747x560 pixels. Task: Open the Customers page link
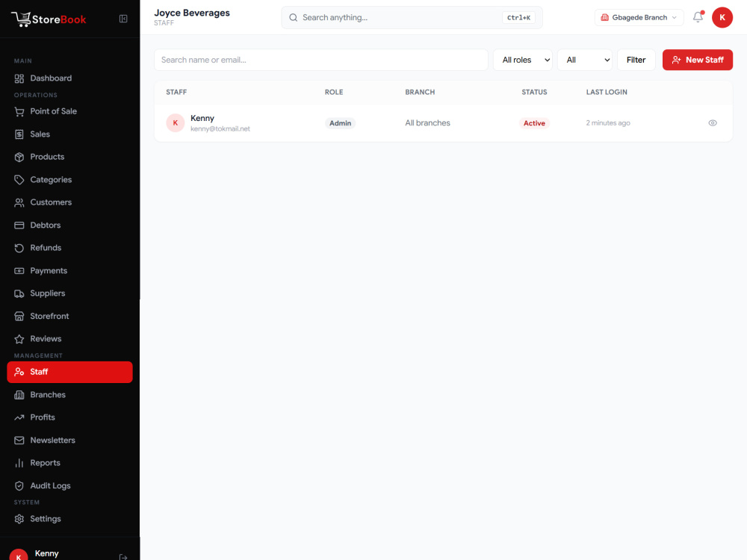(69, 202)
